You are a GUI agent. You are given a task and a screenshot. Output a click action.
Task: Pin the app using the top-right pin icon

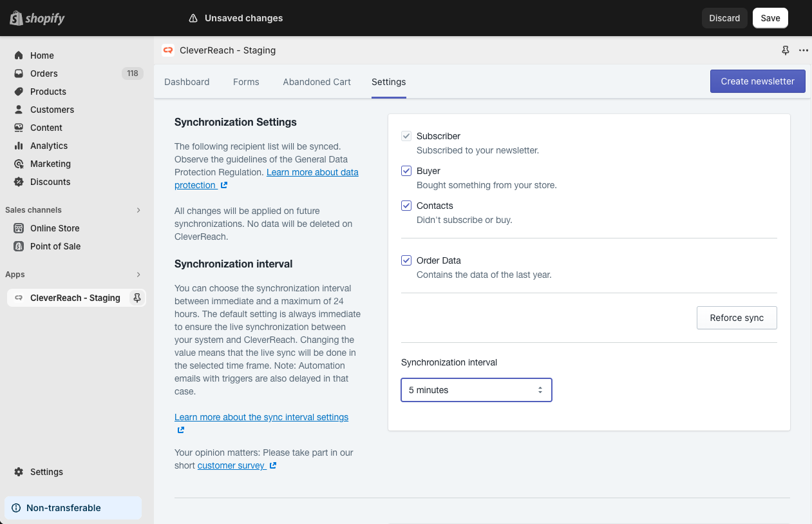[x=785, y=50]
